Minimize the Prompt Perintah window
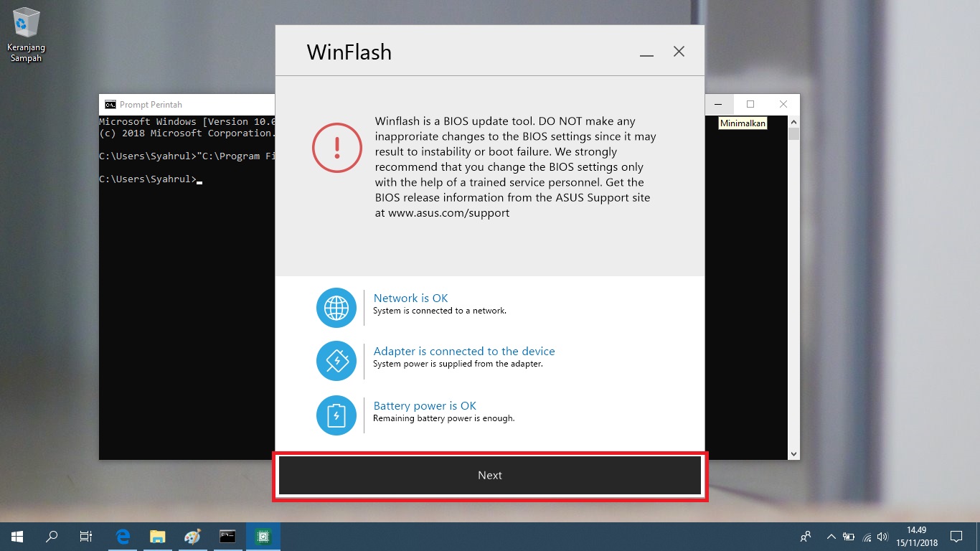 718,104
